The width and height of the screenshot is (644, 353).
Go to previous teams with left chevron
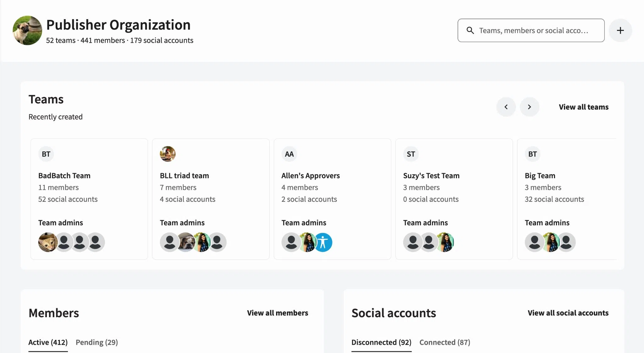pyautogui.click(x=506, y=107)
